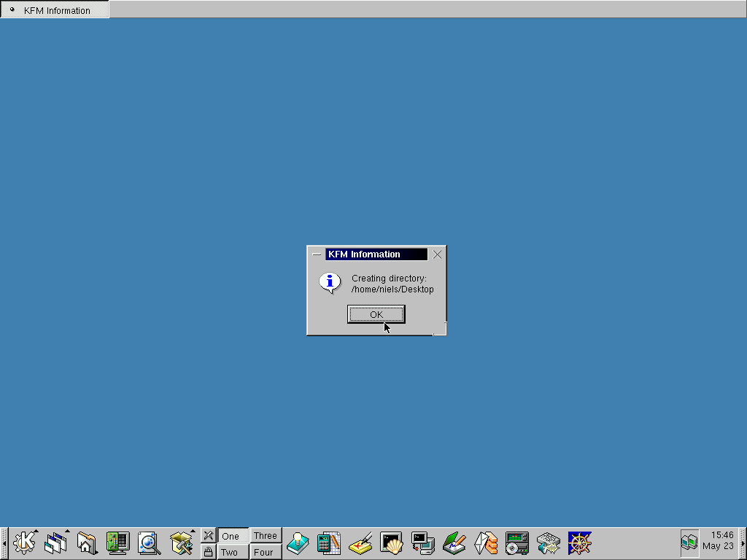Open the Find Files magnifier icon
This screenshot has width=747, height=560.
[149, 542]
